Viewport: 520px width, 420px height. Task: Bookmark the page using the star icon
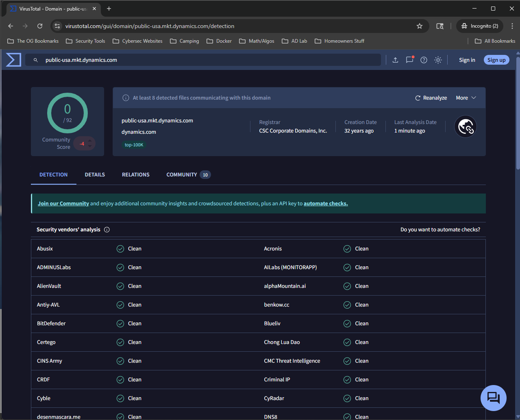coord(419,26)
